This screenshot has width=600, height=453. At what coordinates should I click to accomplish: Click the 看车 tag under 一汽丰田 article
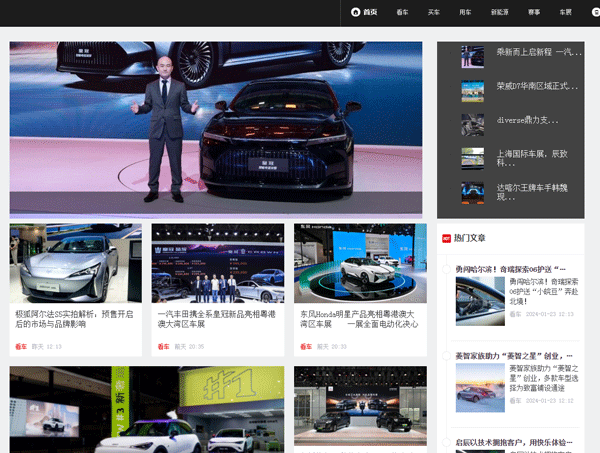163,347
